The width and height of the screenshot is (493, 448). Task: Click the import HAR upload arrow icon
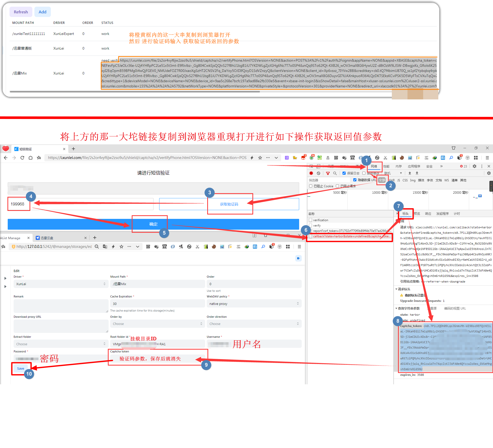coord(410,173)
